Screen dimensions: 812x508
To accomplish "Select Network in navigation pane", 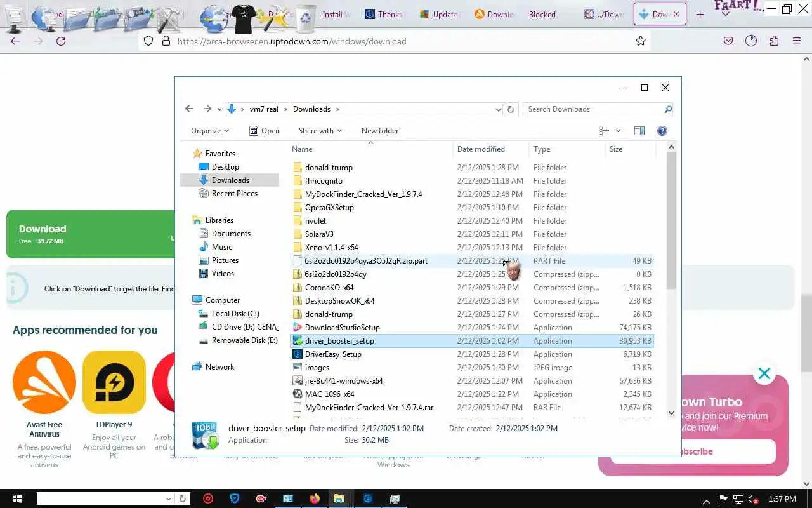I will pyautogui.click(x=219, y=367).
